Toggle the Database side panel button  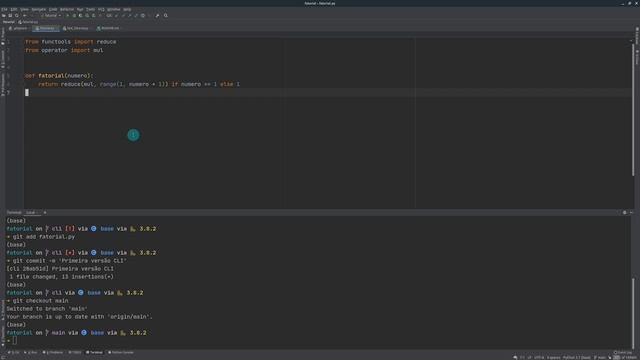pyautogui.click(x=637, y=36)
